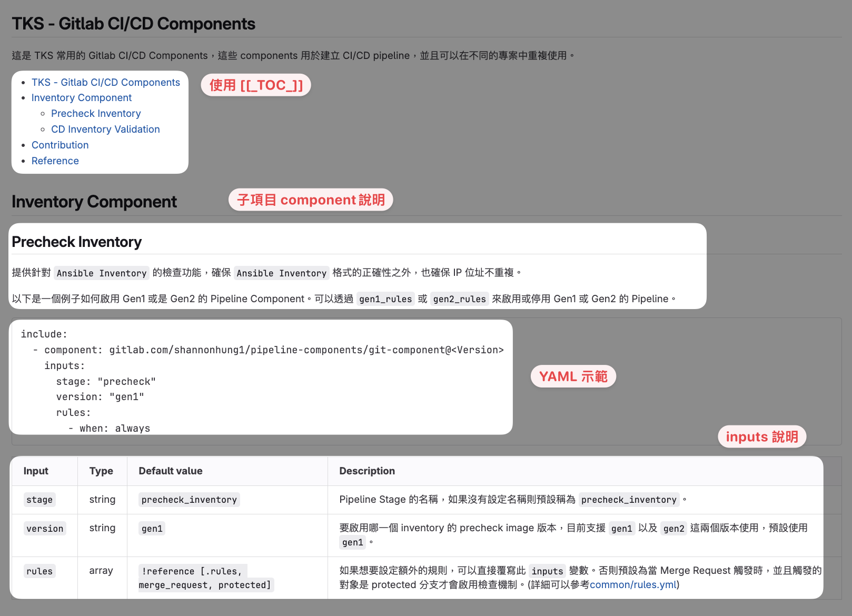Jump to Inventory Component in the table of contents
The height and width of the screenshot is (616, 852).
82,97
